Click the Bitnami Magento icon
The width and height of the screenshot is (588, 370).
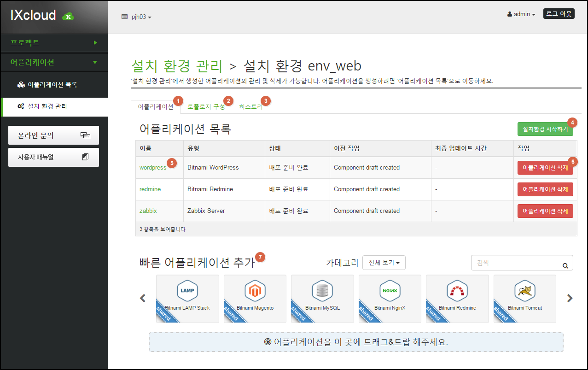point(255,290)
